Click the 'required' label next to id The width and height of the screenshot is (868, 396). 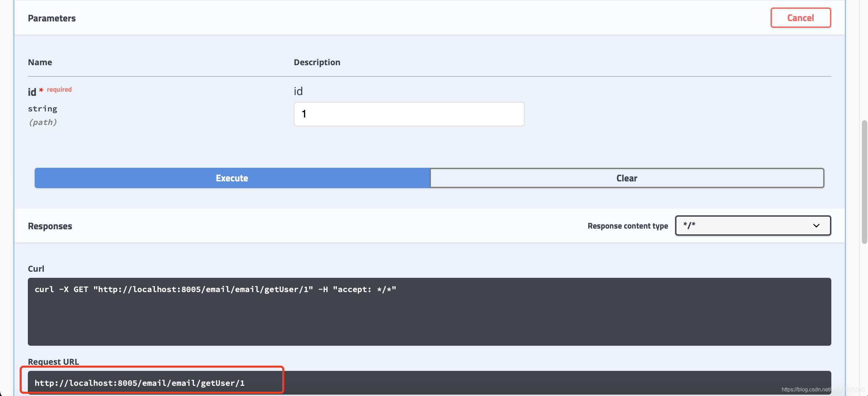tap(59, 89)
